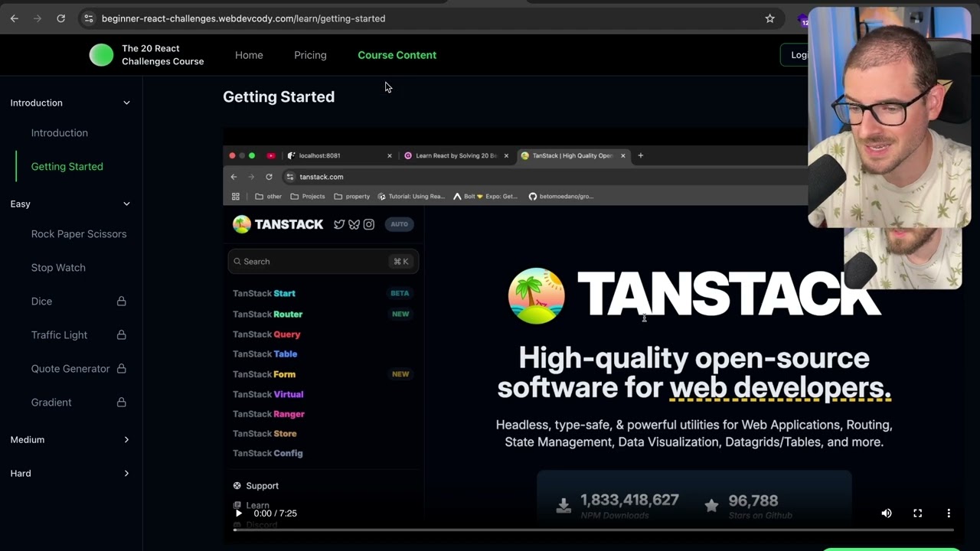Click the lock icon beside Quote Generator
Image resolution: width=980 pixels, height=551 pixels.
click(121, 369)
